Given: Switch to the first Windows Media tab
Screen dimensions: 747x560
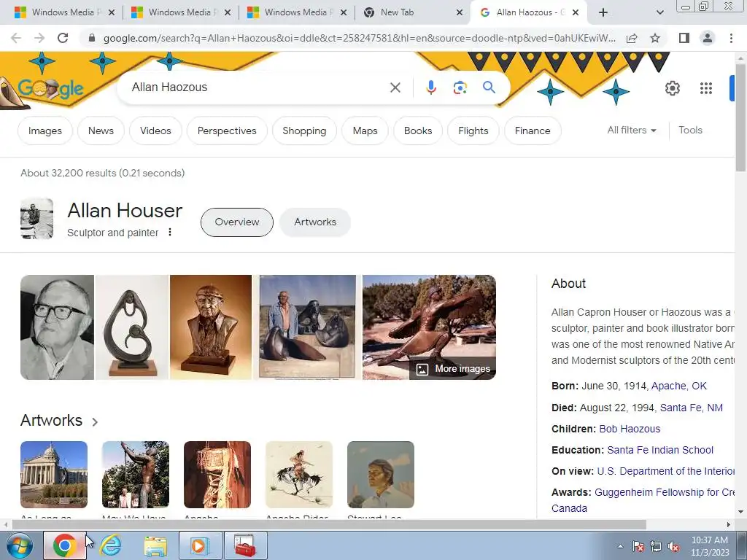Looking at the screenshot, I should (64, 12).
